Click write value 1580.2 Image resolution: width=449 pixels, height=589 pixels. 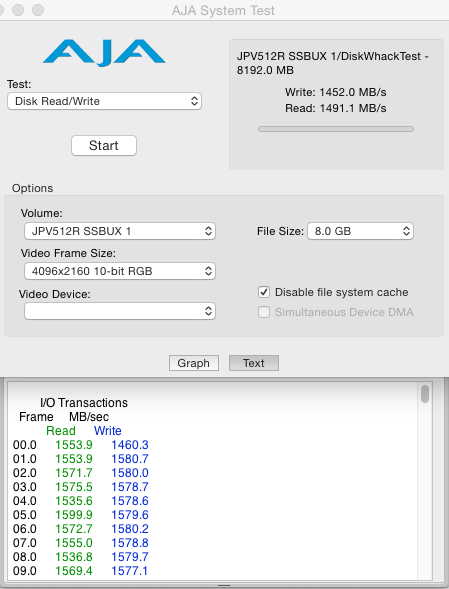click(130, 529)
